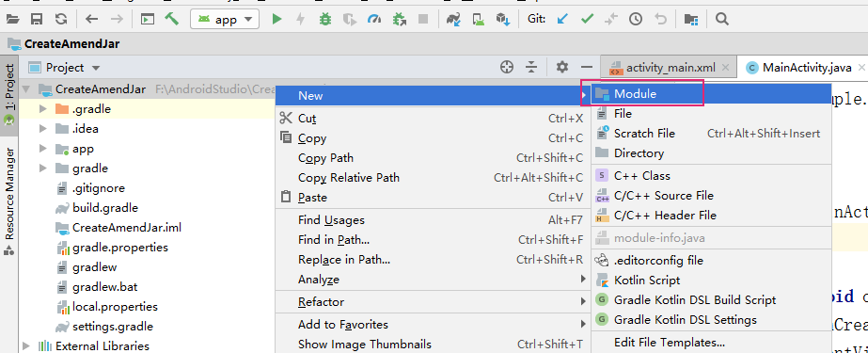Open the app run configuration dropdown

pyautogui.click(x=225, y=20)
